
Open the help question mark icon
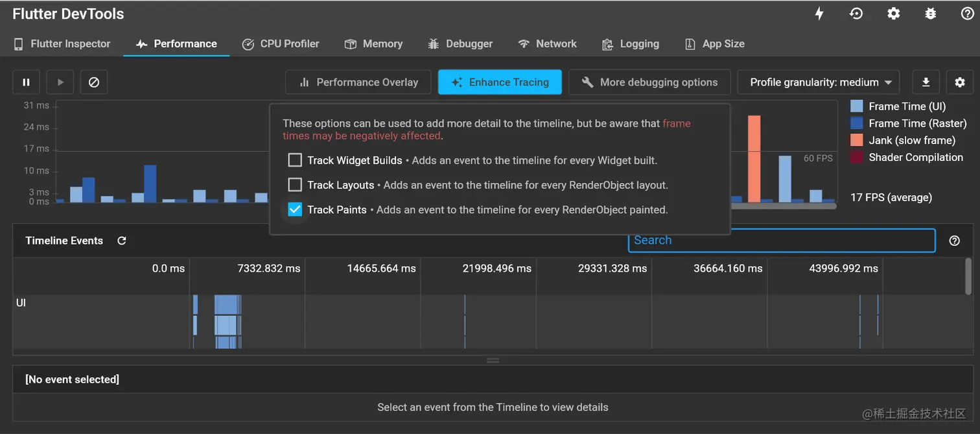(x=967, y=14)
